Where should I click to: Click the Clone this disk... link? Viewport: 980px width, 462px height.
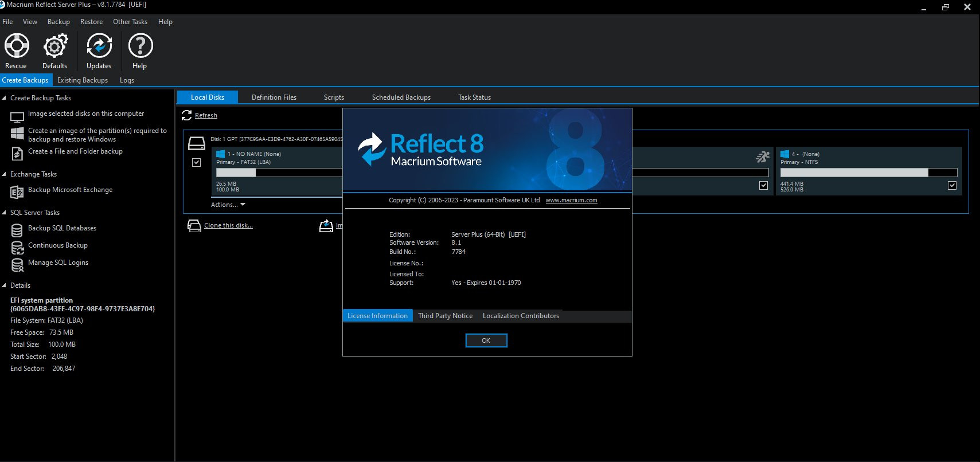click(228, 226)
